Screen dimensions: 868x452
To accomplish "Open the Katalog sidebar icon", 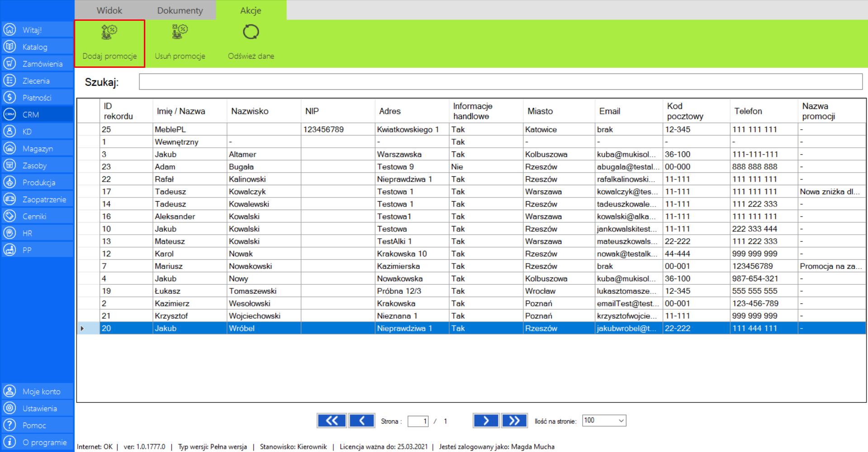I will click(9, 47).
